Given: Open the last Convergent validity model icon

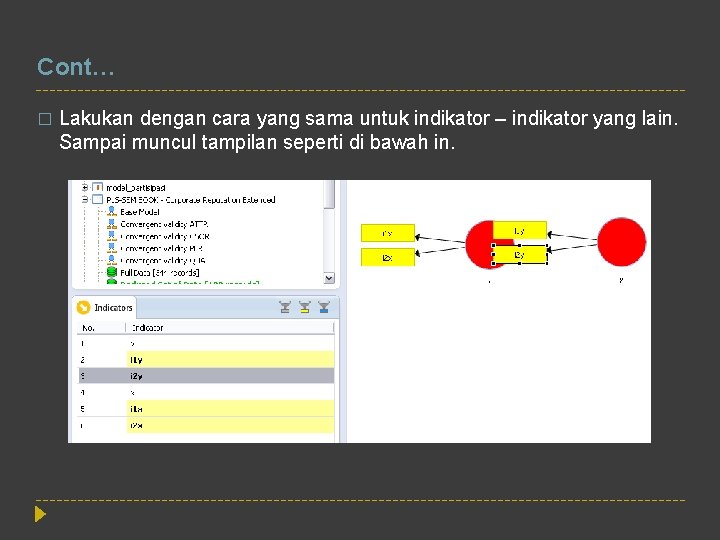Looking at the screenshot, I should [x=112, y=260].
